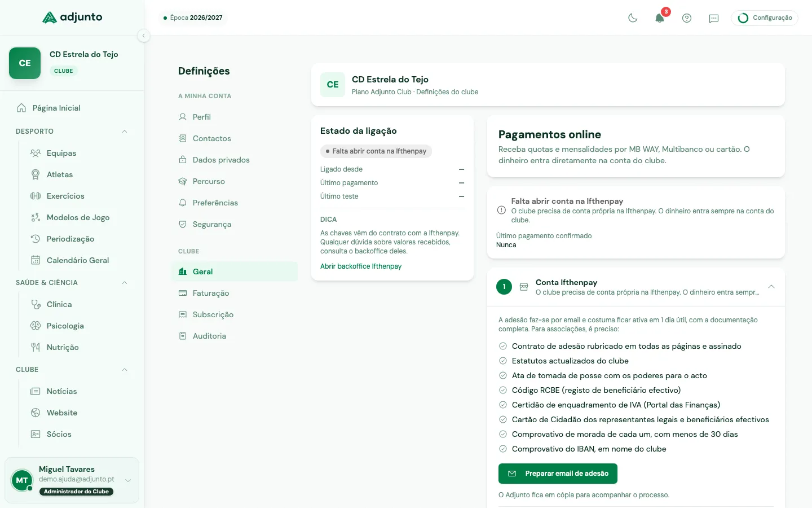Expand the Miguel Tavares user menu
812x508 pixels.
[128, 480]
